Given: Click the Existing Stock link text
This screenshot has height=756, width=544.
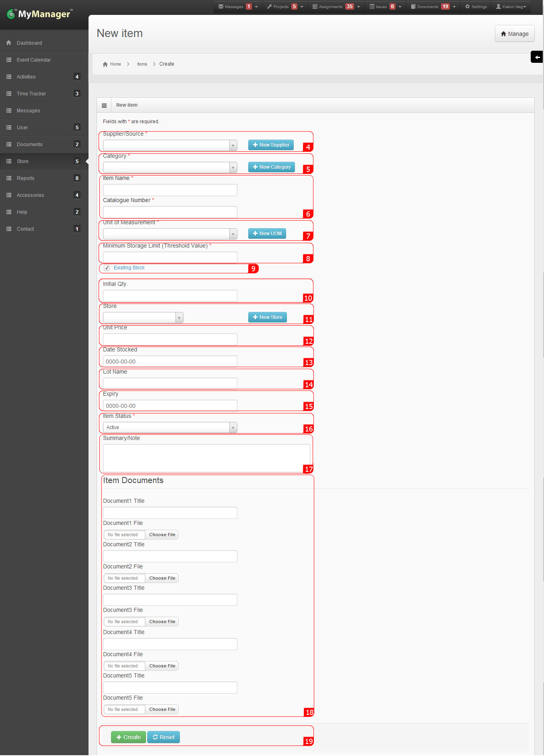Looking at the screenshot, I should [129, 268].
